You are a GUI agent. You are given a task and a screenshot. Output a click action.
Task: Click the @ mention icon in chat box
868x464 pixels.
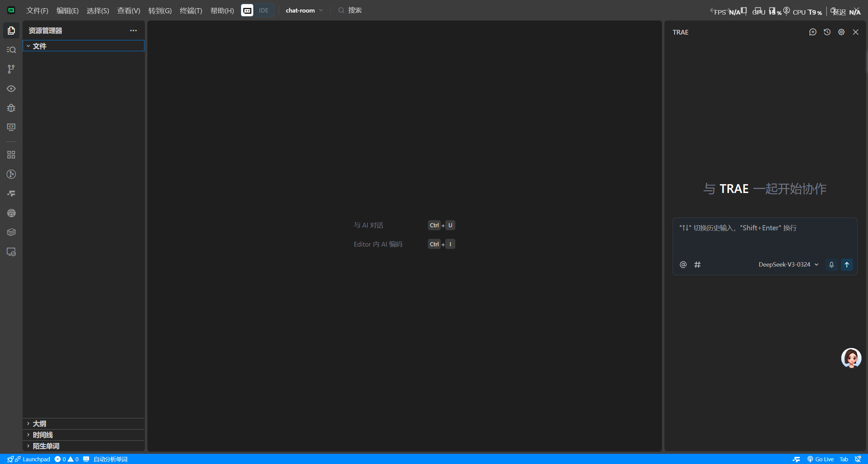tap(683, 265)
